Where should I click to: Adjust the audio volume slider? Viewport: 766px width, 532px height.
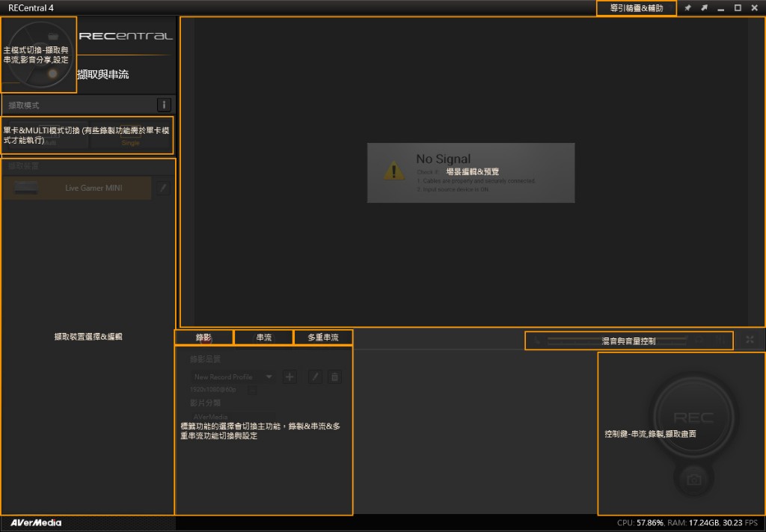(616, 340)
